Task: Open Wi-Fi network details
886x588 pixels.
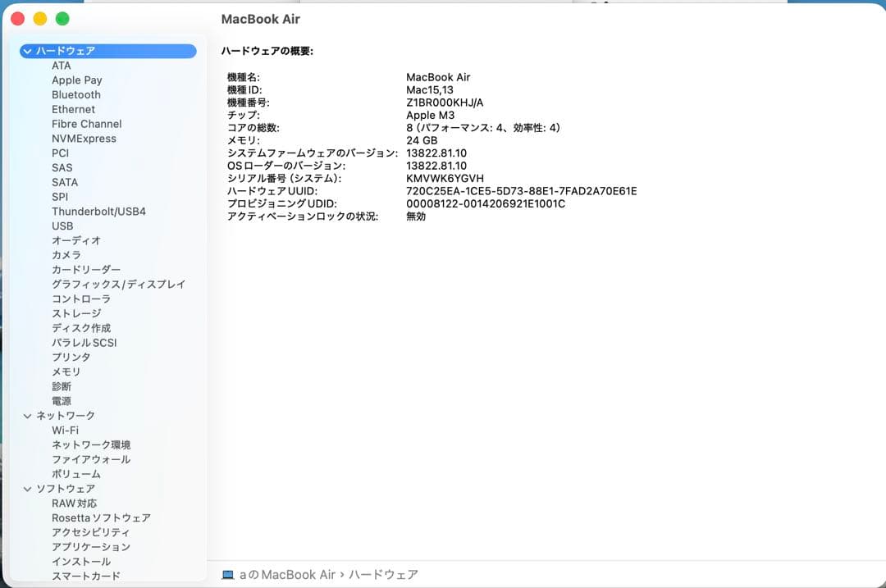Action: pos(66,430)
